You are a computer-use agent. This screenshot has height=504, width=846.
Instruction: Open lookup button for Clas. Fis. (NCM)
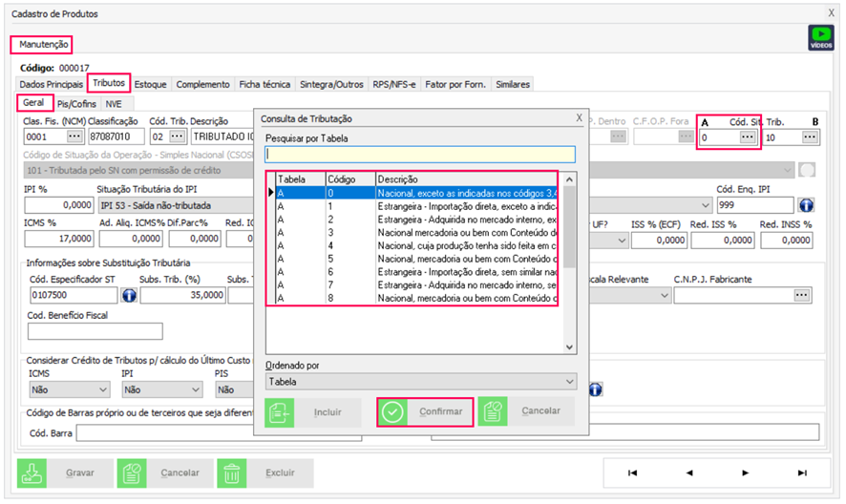pyautogui.click(x=75, y=136)
